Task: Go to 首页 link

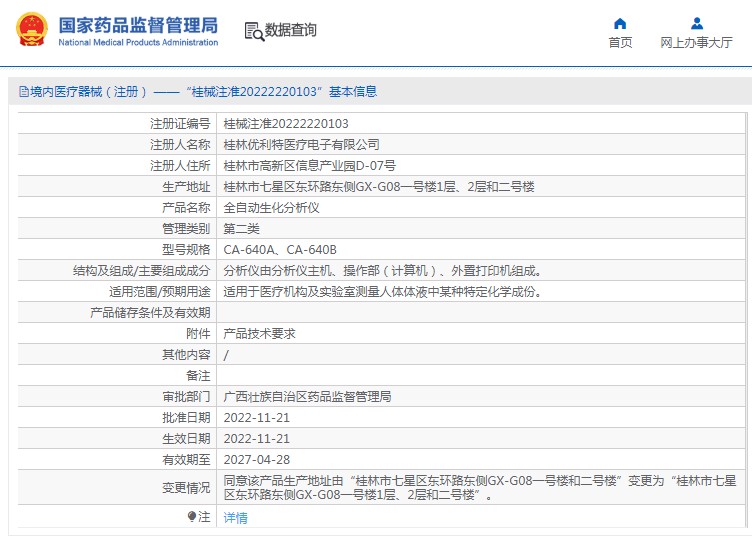Action: [x=620, y=43]
